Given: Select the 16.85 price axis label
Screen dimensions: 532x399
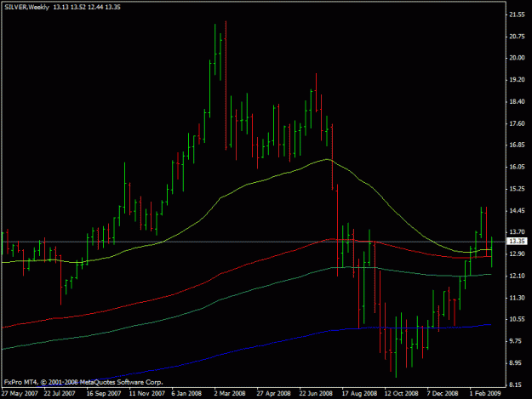Looking at the screenshot, I should pos(517,145).
